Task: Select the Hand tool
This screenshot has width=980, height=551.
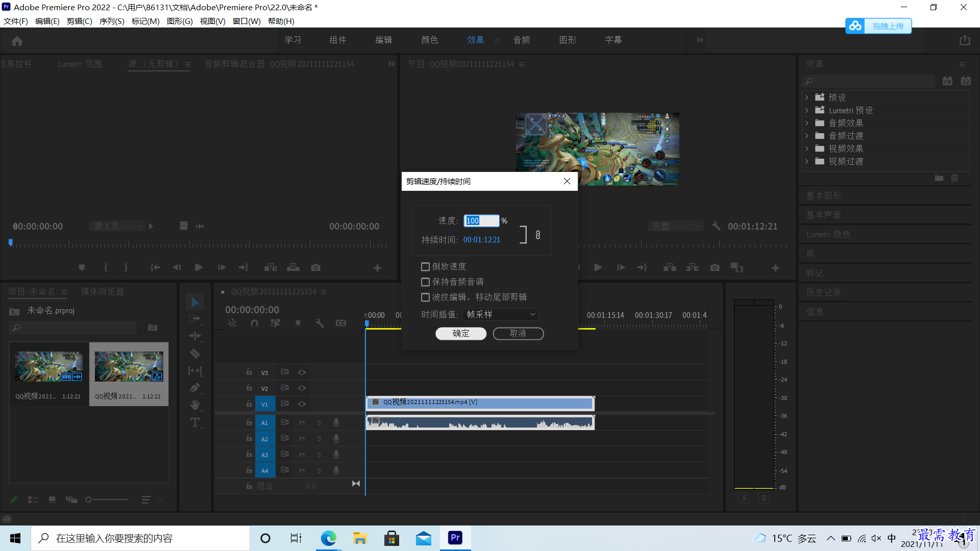Action: coord(195,406)
